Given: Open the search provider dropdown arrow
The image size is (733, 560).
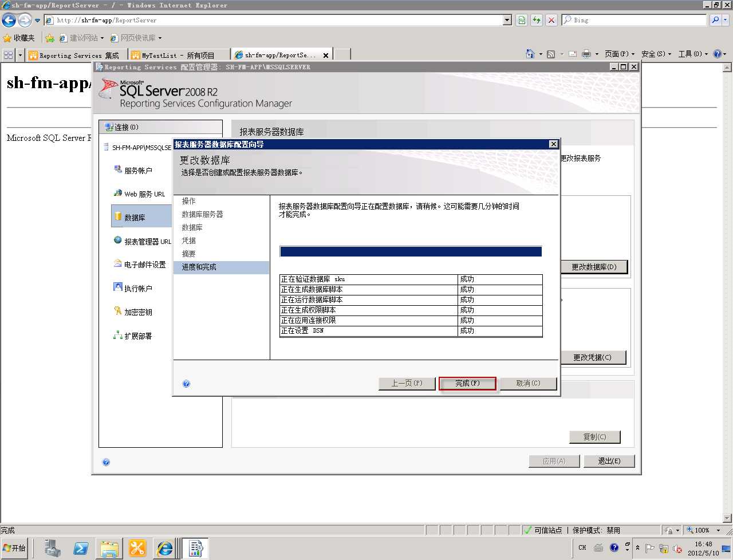Looking at the screenshot, I should 726,20.
